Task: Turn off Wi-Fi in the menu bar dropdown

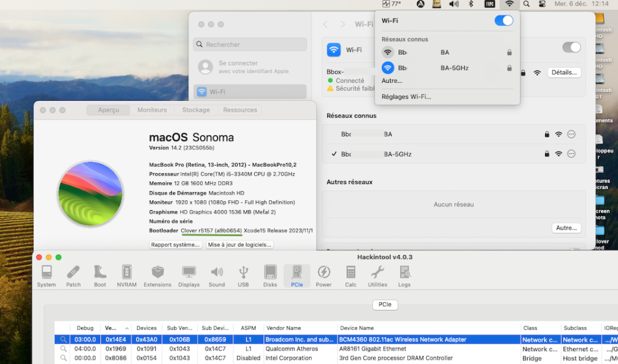Action: point(504,20)
